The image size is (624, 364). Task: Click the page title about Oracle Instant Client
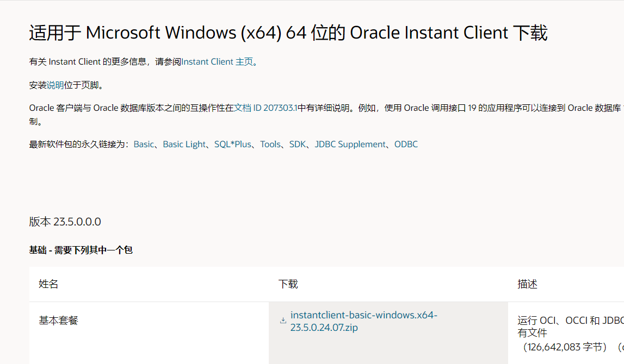[288, 33]
